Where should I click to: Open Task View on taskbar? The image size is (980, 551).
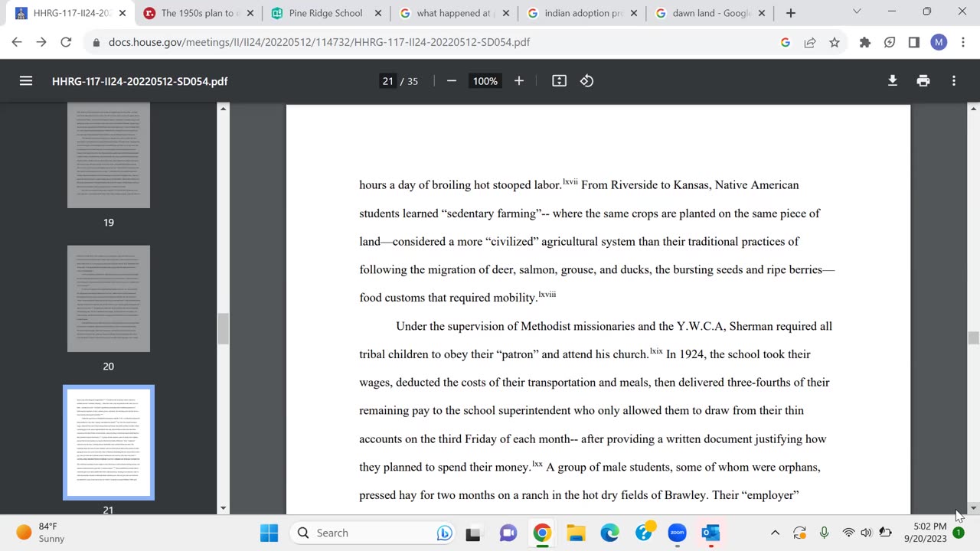pos(473,533)
